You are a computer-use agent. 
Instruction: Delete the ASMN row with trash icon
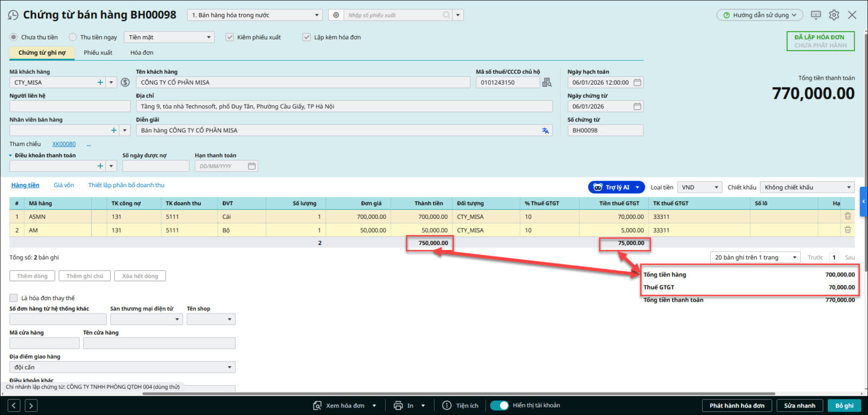847,216
